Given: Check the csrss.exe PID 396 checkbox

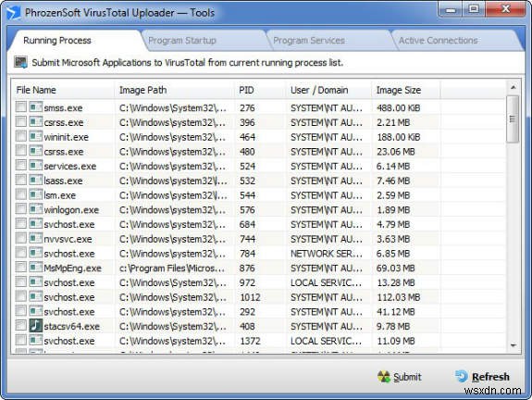Looking at the screenshot, I should [x=20, y=122].
